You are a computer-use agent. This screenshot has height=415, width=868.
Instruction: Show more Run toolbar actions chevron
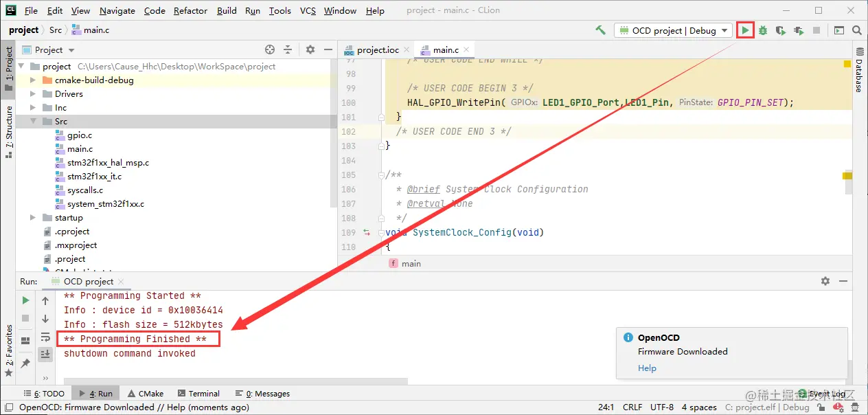pos(45,378)
